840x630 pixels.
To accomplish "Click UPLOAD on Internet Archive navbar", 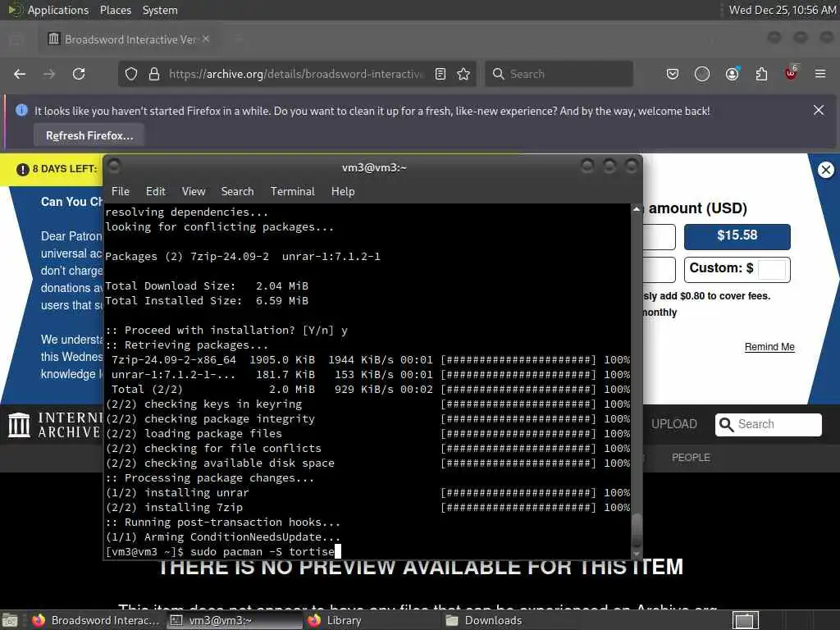I will (x=674, y=424).
